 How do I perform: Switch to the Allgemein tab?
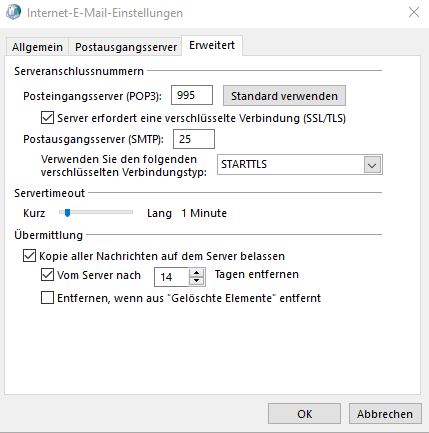[37, 47]
